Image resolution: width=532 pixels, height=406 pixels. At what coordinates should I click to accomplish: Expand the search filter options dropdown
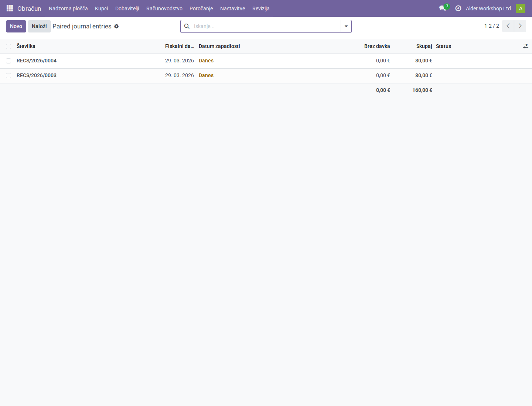click(x=346, y=26)
